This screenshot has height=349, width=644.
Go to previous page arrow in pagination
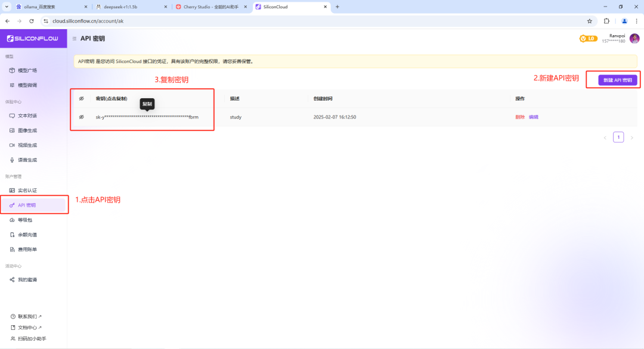(605, 138)
